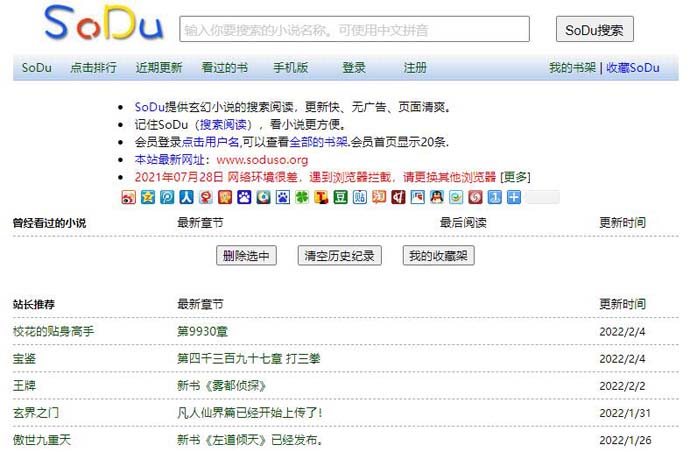Open chapter 新书《左道倾天》已经发布。
Image resolution: width=690 pixels, height=452 pixels.
[x=250, y=440]
